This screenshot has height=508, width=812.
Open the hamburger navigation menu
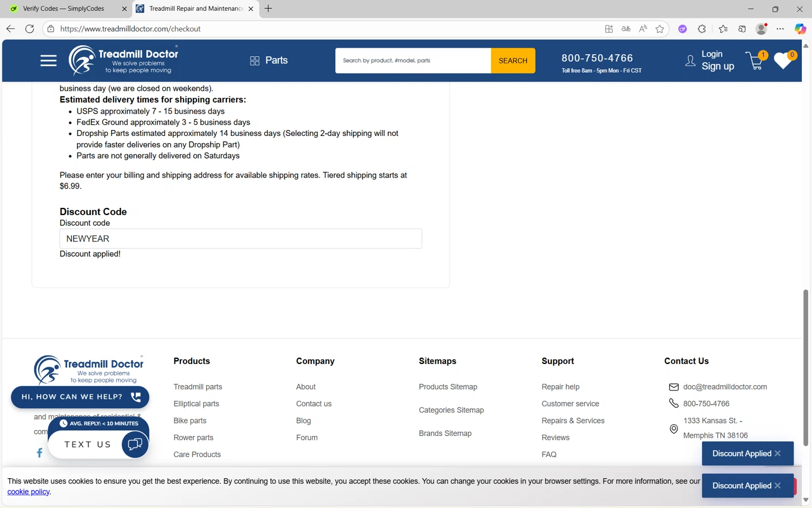[x=48, y=61]
